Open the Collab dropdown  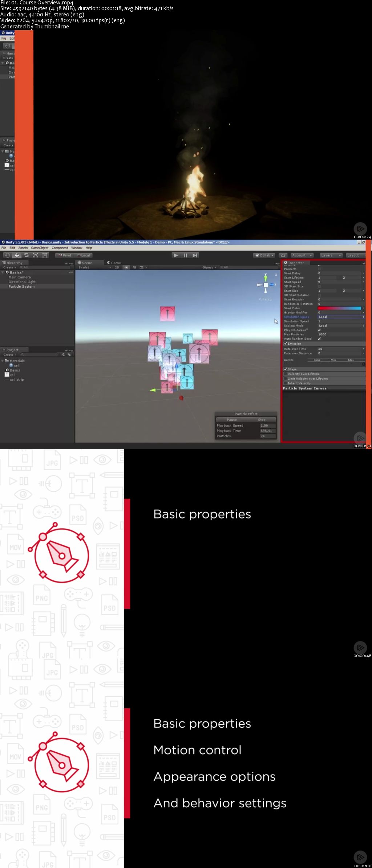264,255
